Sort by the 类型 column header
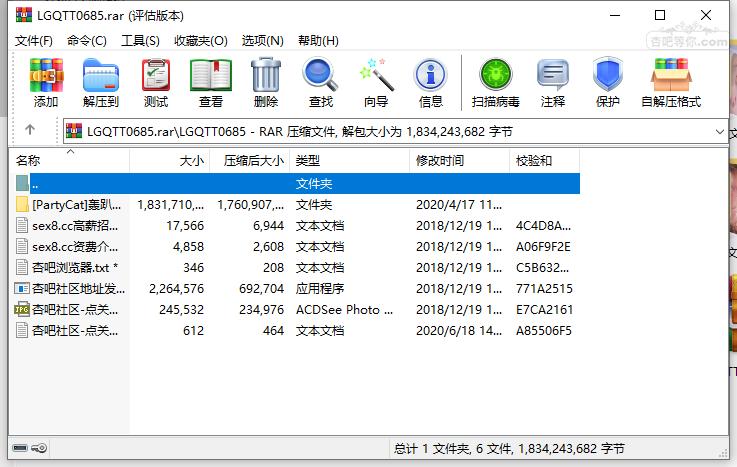This screenshot has width=737, height=467. click(350, 161)
